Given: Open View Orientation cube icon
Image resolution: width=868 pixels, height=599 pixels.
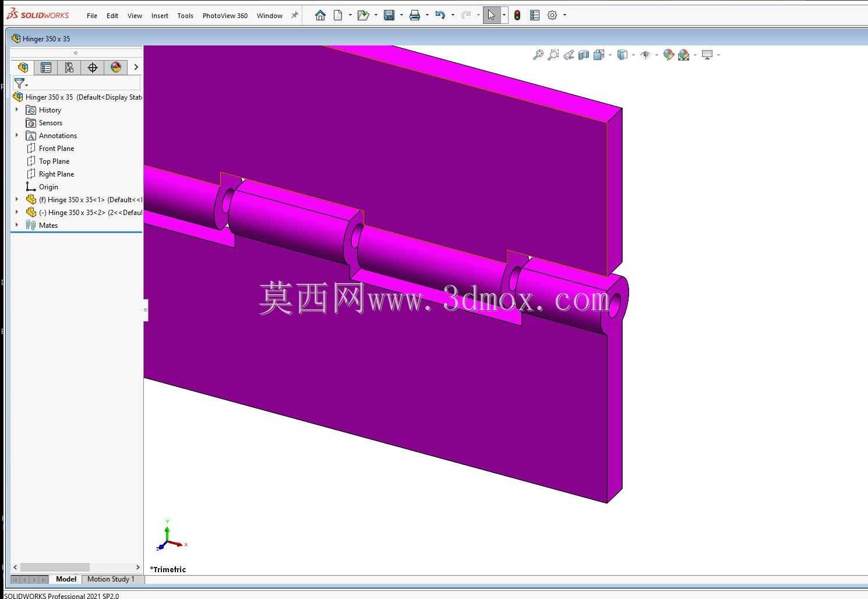Looking at the screenshot, I should [599, 55].
